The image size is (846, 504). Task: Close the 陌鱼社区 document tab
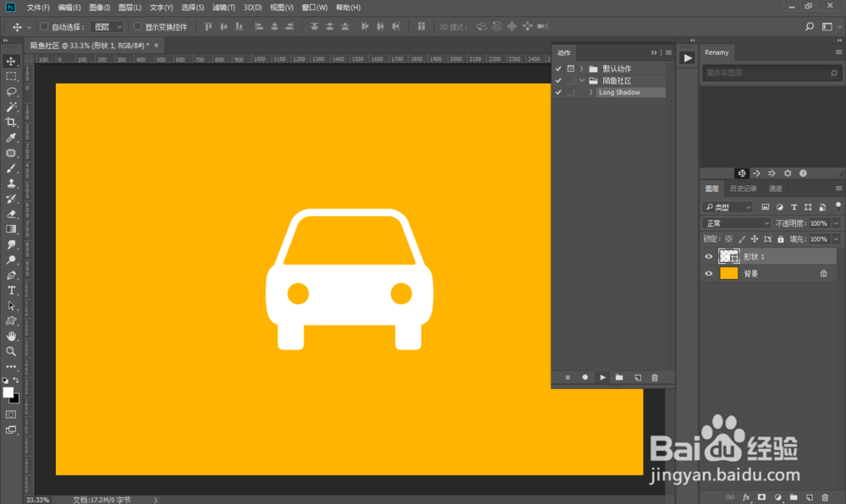click(157, 46)
